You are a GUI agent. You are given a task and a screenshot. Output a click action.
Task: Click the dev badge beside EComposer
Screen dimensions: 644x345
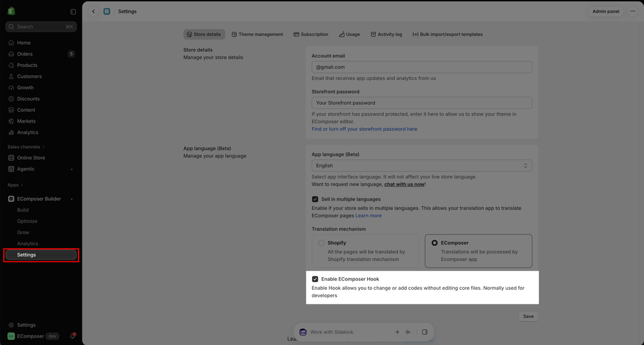click(52, 336)
